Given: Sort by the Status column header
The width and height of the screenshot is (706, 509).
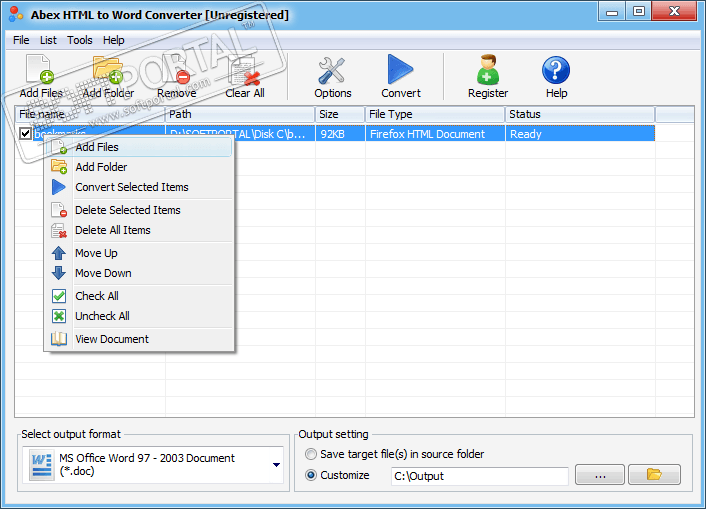Looking at the screenshot, I should point(580,114).
